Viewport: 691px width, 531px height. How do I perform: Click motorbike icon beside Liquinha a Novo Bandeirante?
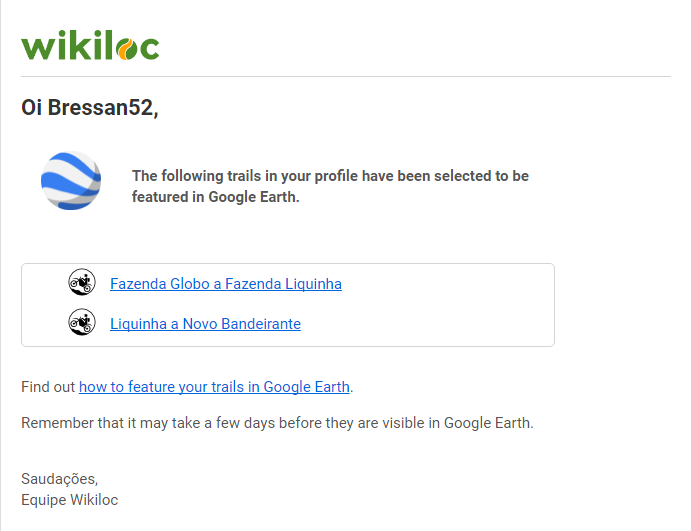pos(82,322)
